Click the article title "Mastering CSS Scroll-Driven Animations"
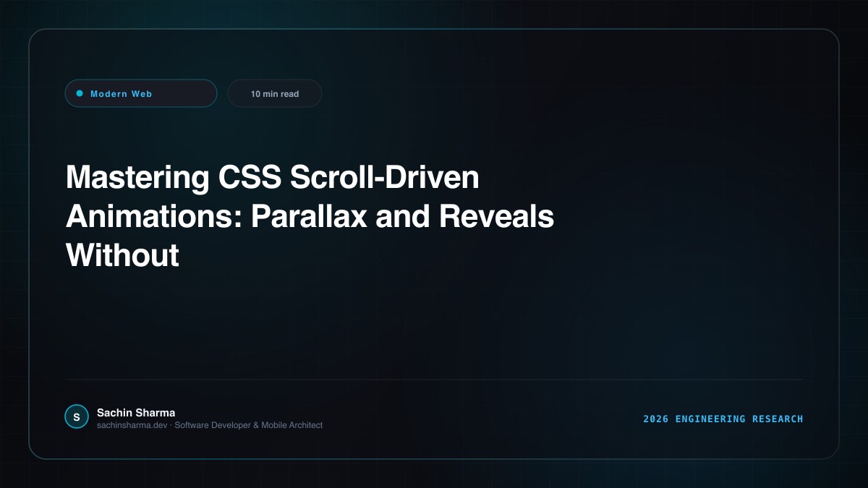 click(x=310, y=216)
